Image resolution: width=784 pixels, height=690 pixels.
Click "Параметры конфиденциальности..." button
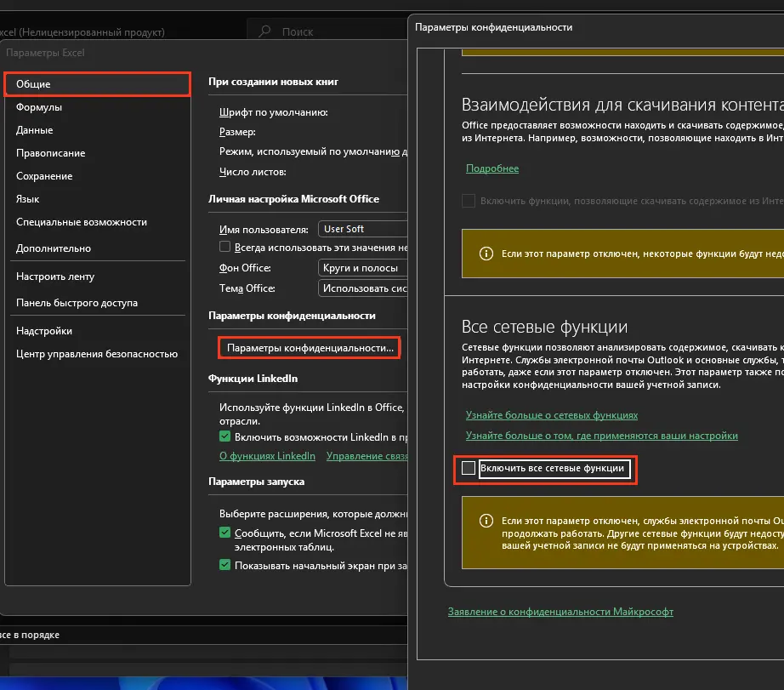310,348
